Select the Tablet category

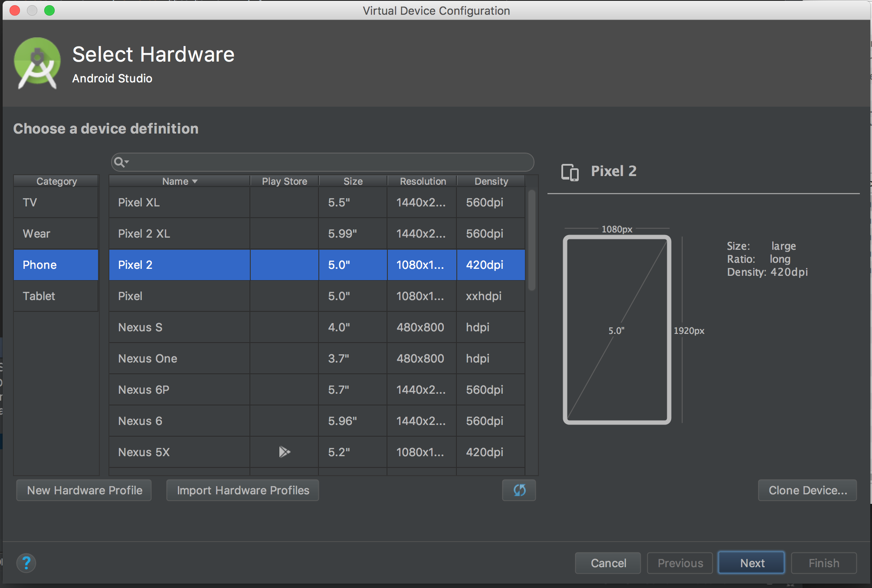tap(56, 296)
